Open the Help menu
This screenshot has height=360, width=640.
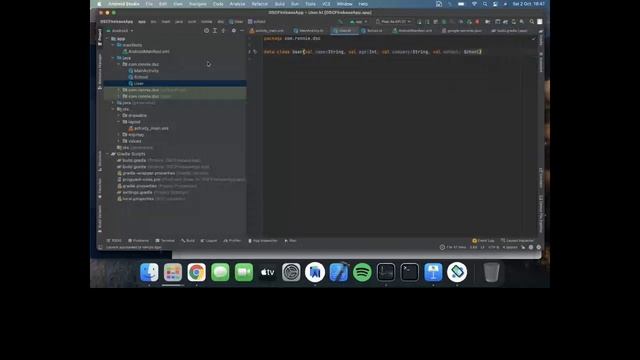(363, 4)
